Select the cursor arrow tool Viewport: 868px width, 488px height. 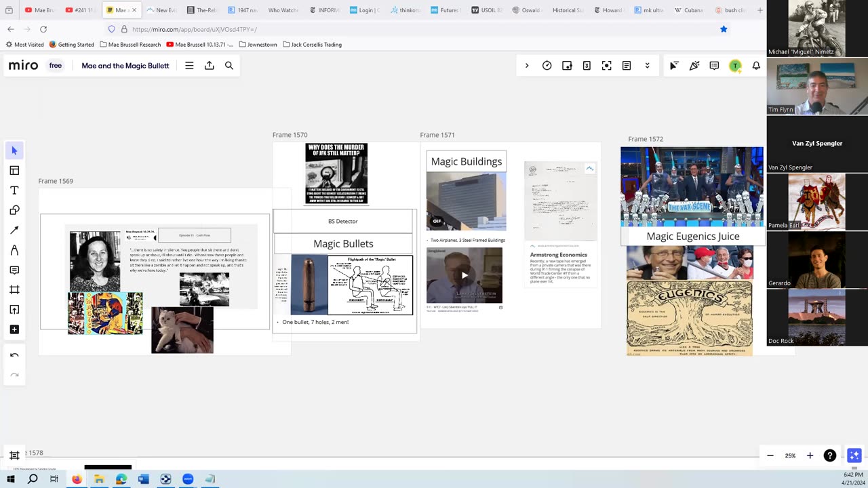click(14, 150)
